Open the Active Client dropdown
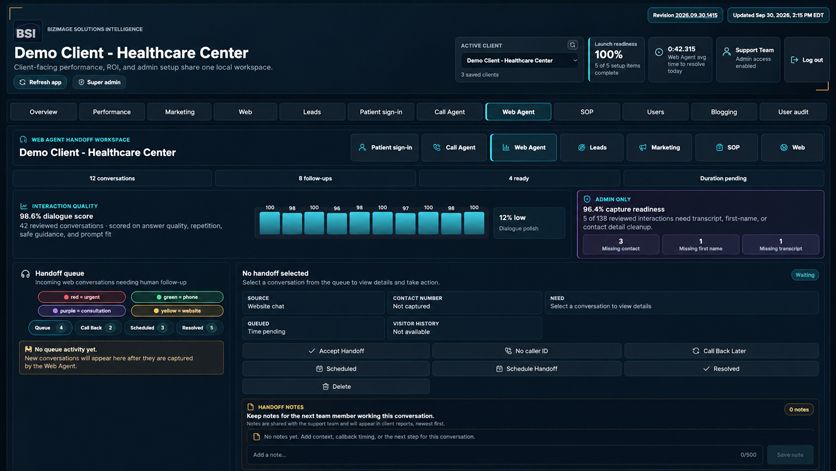The height and width of the screenshot is (471, 836). click(519, 60)
